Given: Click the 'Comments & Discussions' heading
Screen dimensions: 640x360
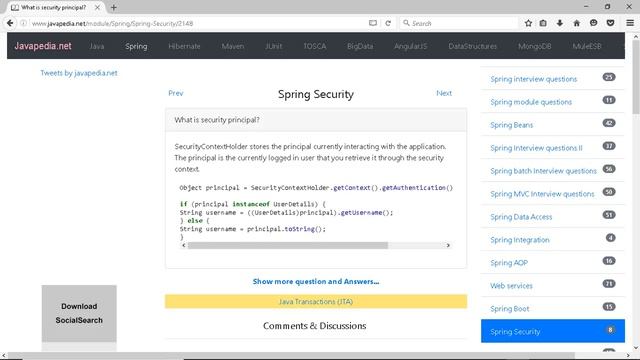Looking at the screenshot, I should pos(314,326).
